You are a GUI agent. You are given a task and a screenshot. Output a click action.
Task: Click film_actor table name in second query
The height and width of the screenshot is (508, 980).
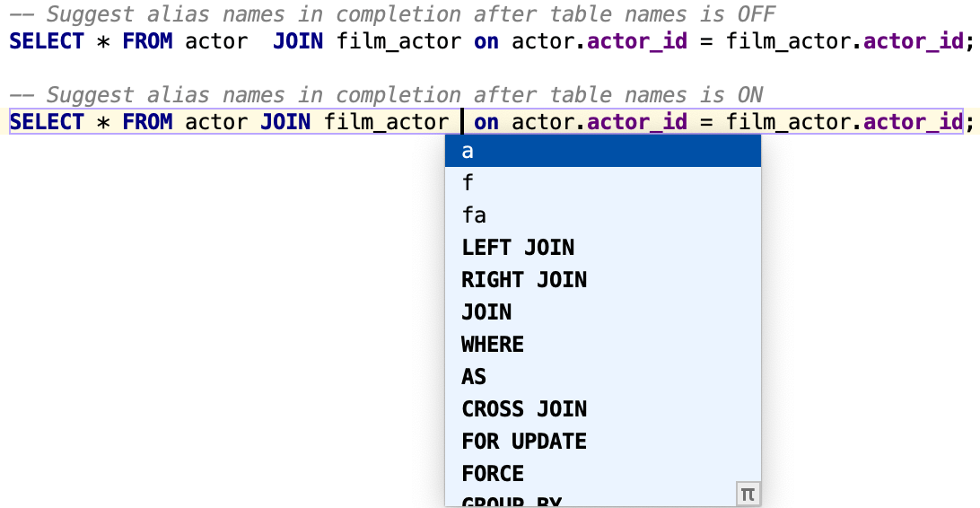[386, 122]
